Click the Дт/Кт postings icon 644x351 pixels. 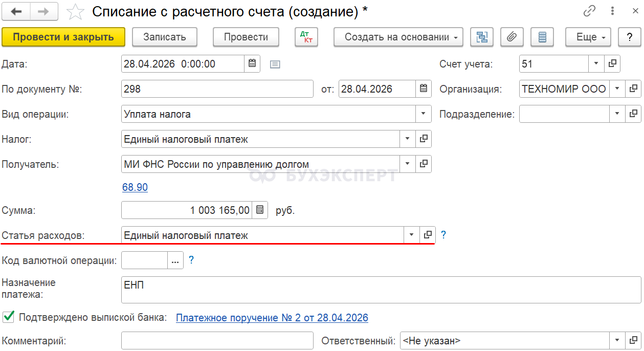coord(306,37)
